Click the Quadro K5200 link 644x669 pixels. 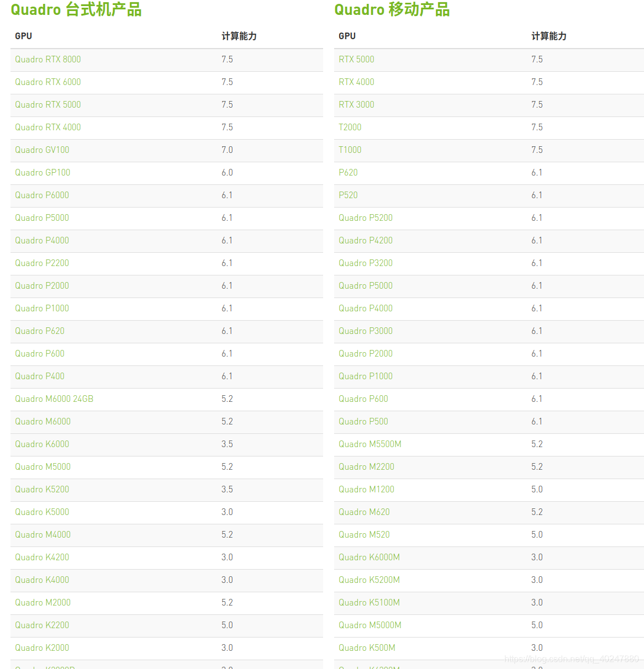tap(42, 490)
